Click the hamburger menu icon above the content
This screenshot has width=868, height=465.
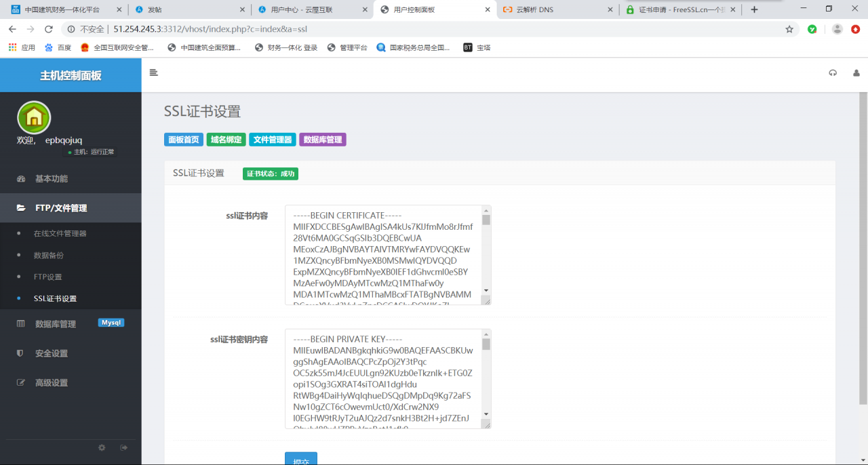[153, 73]
